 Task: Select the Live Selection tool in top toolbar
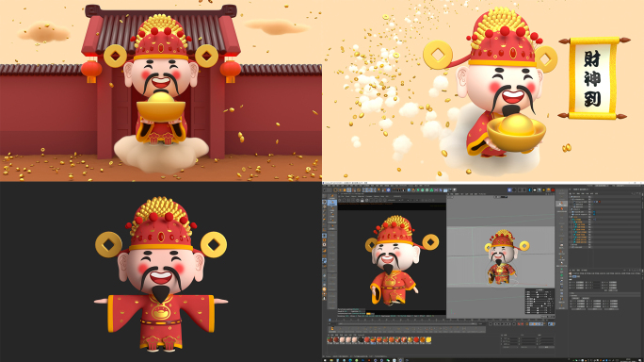pyautogui.click(x=335, y=190)
